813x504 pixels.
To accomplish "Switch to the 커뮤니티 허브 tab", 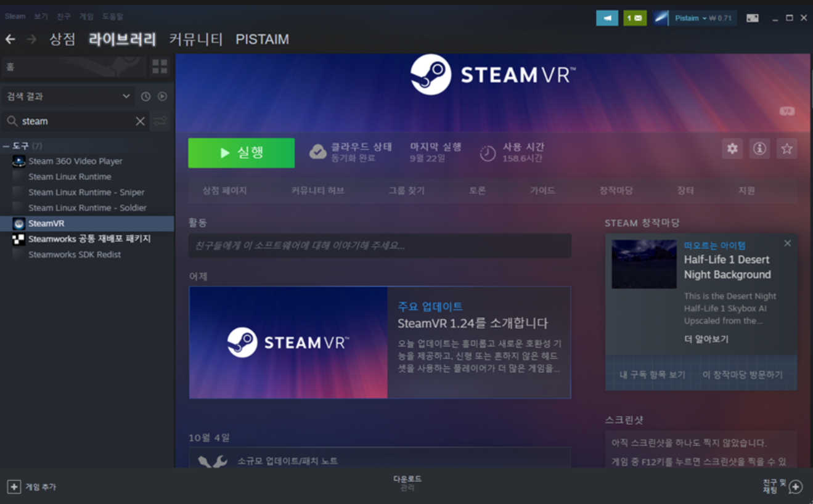I will pos(317,191).
